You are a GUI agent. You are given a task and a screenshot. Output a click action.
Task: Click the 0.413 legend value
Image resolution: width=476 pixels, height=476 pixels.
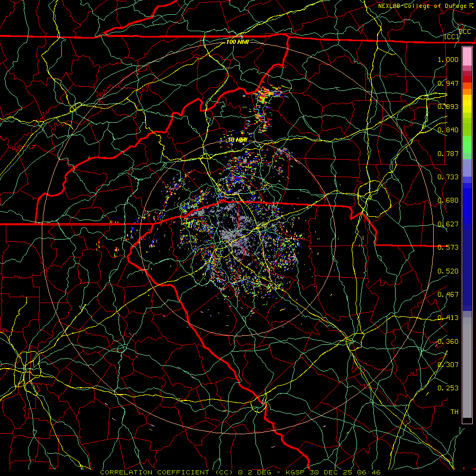tap(448, 318)
